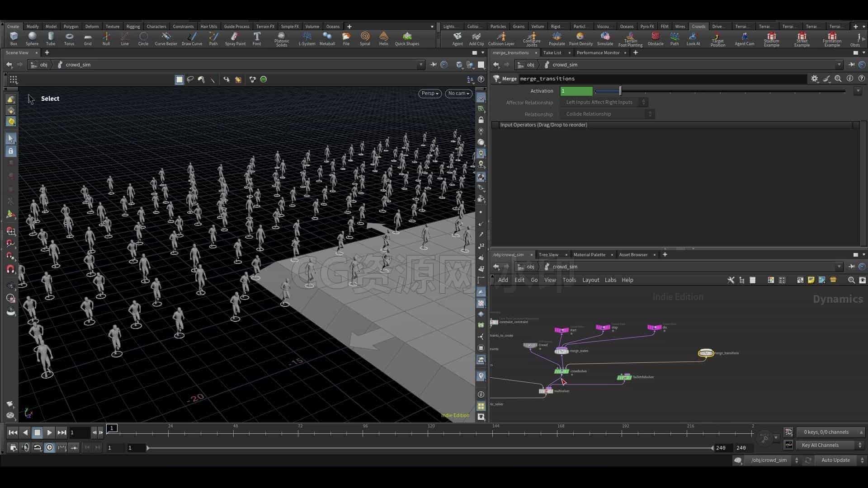This screenshot has height=488, width=868.
Task: Open the Quick Shapes tool
Action: 407,38
